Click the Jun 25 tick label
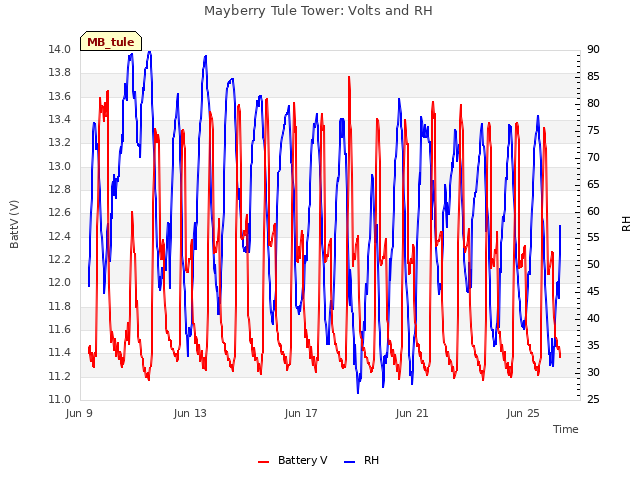Viewport: 640px width, 480px height. (x=523, y=413)
